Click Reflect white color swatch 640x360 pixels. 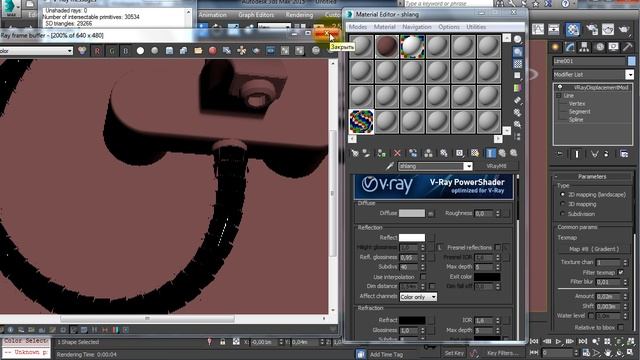click(412, 238)
